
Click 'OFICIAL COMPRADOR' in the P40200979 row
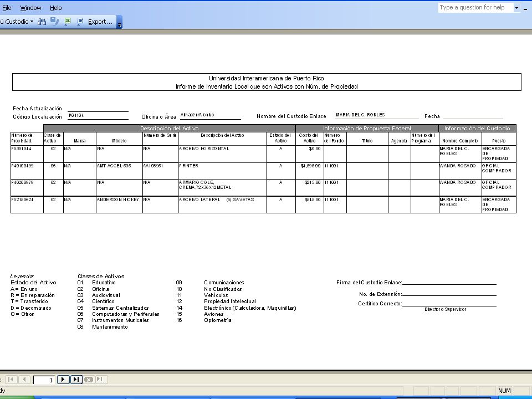497,185
